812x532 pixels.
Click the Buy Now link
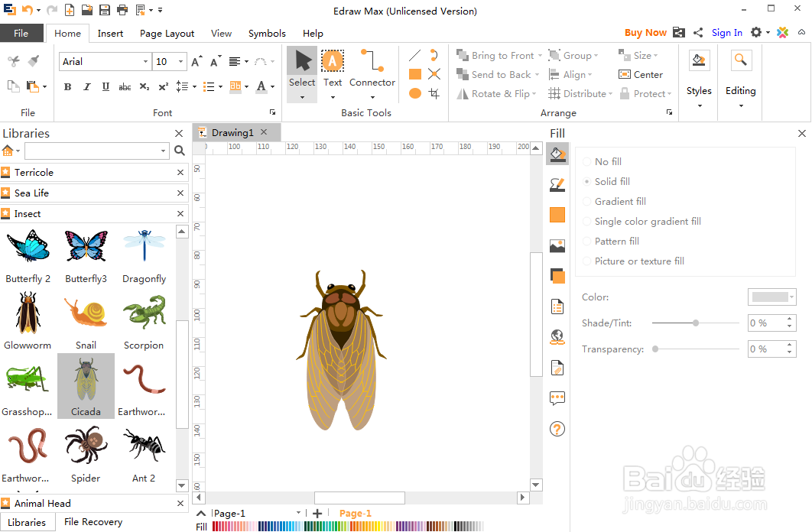pos(645,33)
